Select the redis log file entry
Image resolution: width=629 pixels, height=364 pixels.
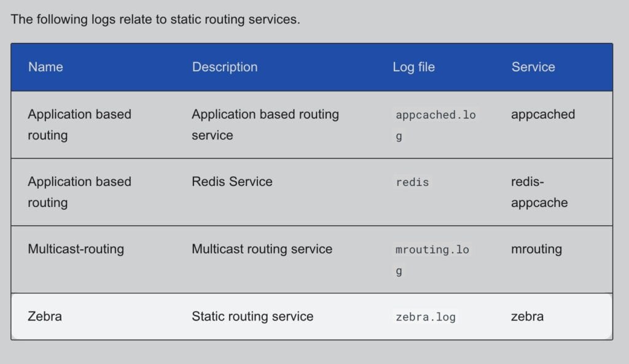coord(412,182)
